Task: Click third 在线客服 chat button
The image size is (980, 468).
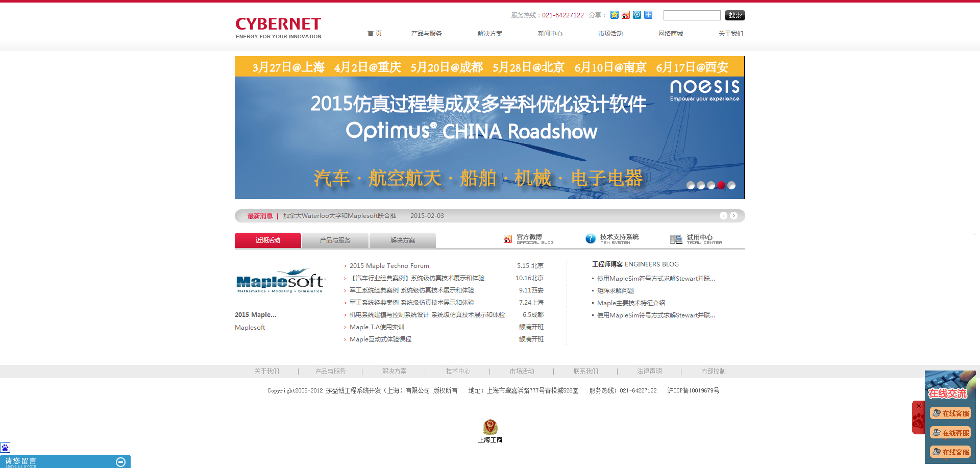Action: 950,452
